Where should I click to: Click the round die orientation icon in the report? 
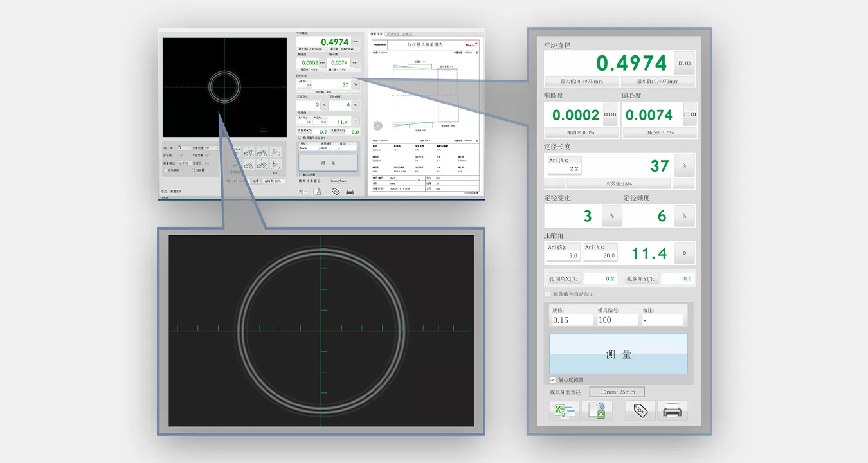click(378, 125)
